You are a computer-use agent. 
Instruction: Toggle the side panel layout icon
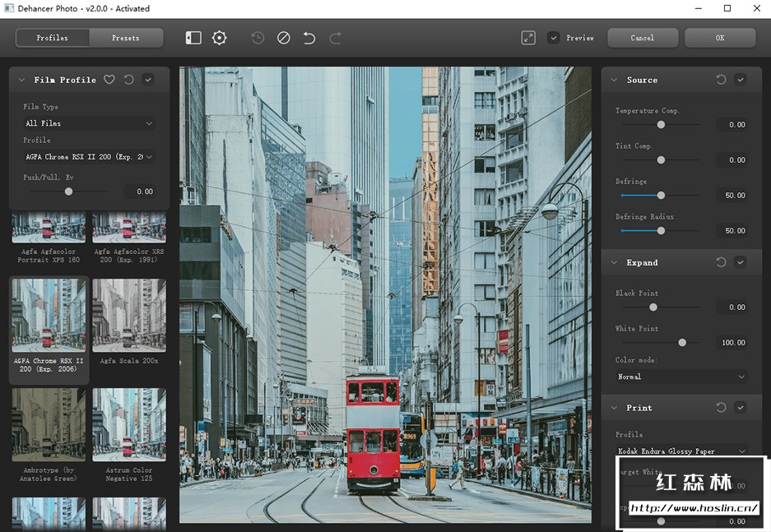point(193,38)
